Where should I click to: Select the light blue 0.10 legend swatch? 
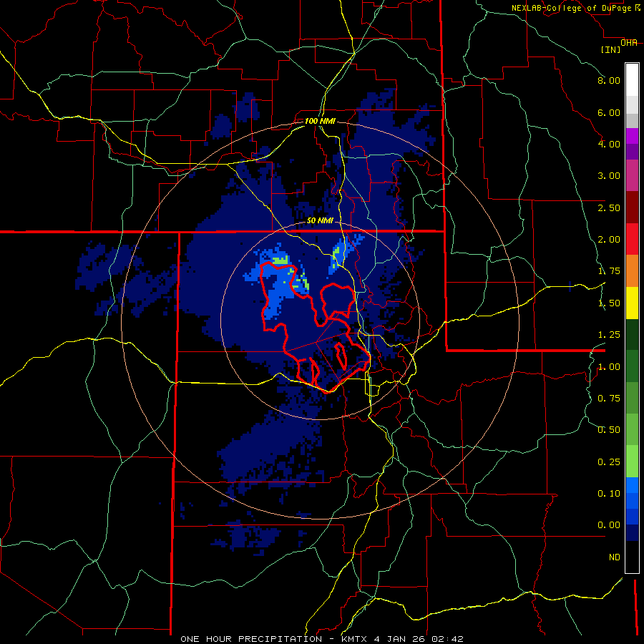pos(632,485)
